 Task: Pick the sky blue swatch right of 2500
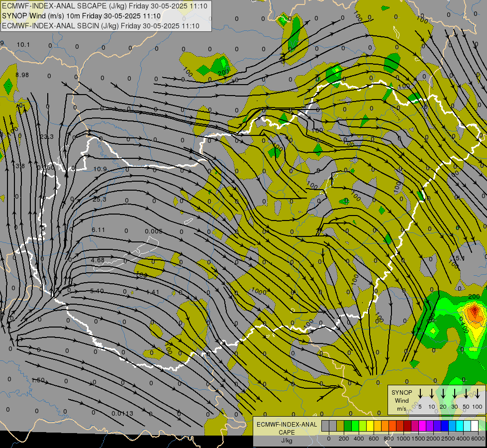pyautogui.click(x=452, y=426)
